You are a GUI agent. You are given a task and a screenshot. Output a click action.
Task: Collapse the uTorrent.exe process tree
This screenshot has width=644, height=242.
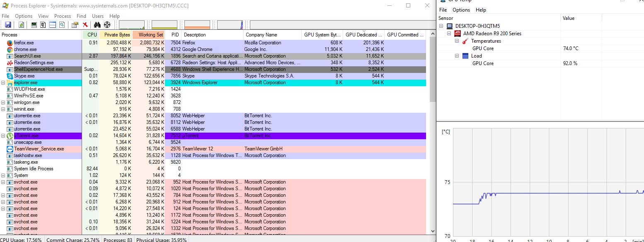(x=3, y=136)
